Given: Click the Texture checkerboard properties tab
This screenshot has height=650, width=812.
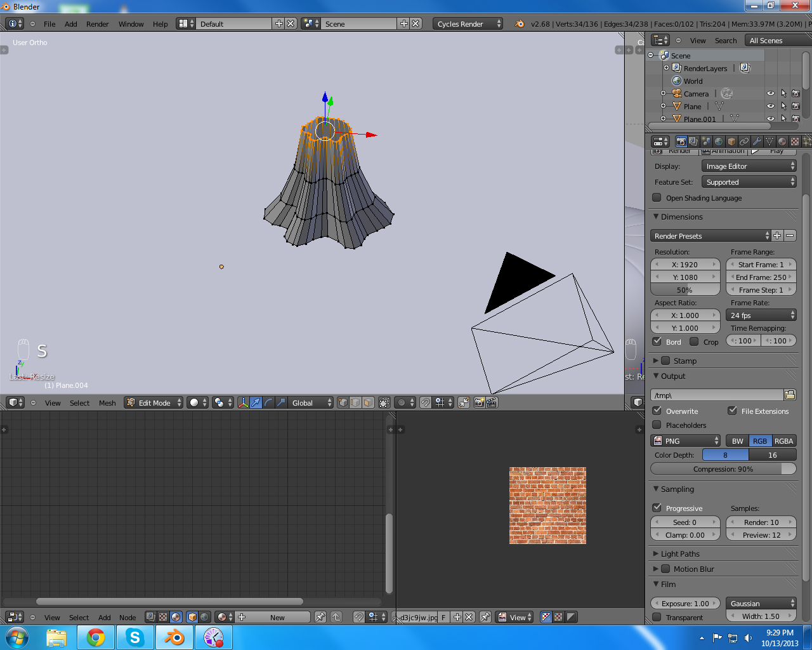Looking at the screenshot, I should (x=795, y=142).
